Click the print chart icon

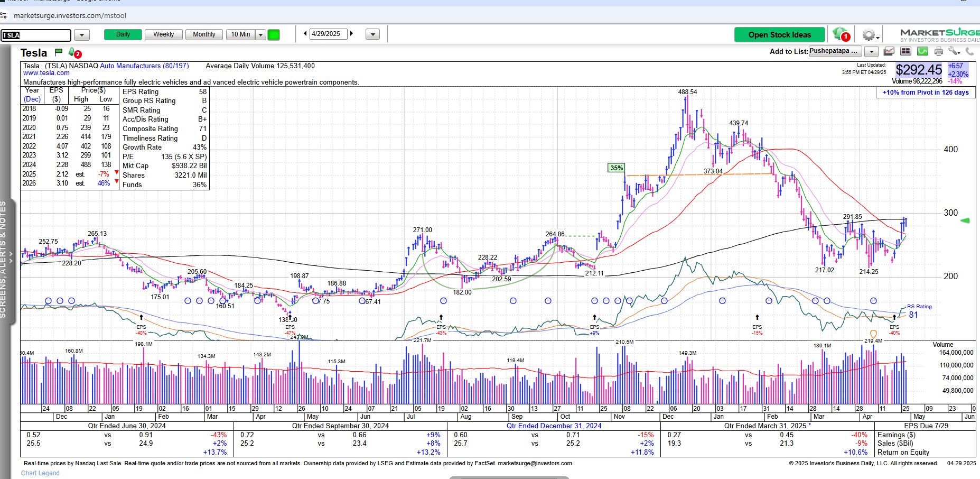[x=939, y=51]
